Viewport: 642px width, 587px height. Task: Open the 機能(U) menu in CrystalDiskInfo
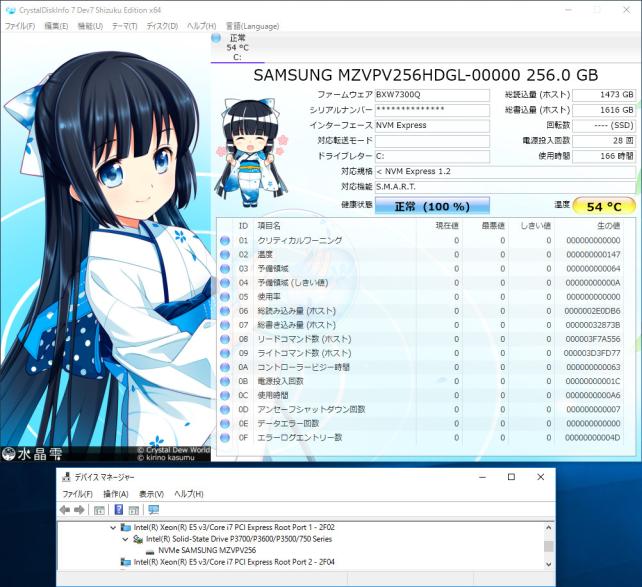90,26
